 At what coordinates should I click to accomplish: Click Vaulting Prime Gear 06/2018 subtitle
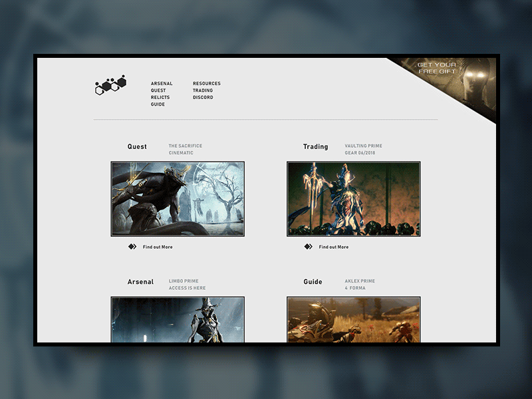coord(363,149)
